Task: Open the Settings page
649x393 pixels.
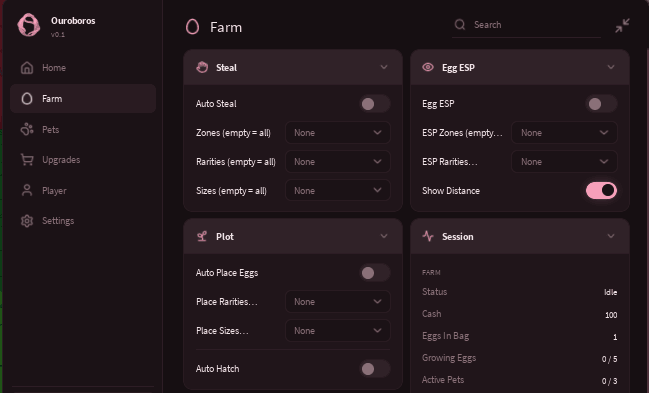Action: (83, 221)
